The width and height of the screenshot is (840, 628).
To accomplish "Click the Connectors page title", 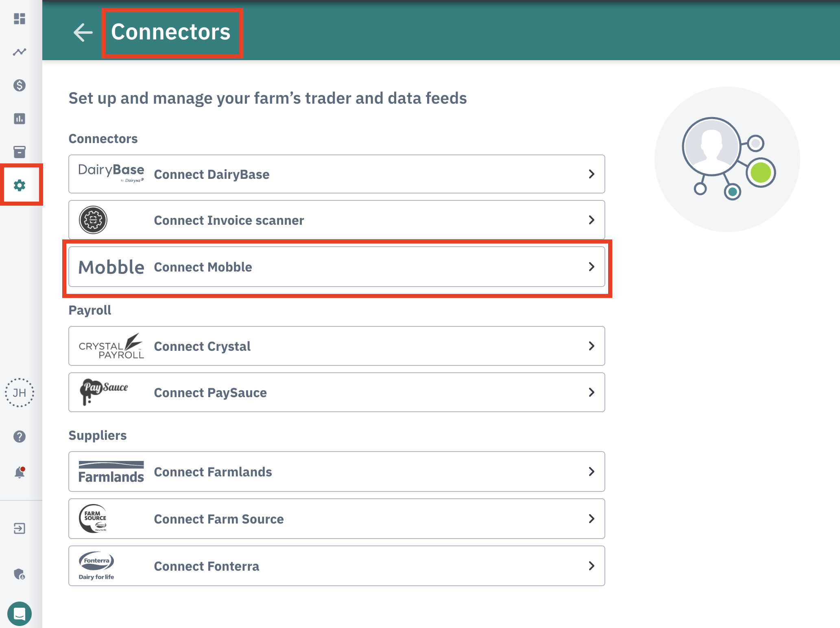I will (x=171, y=32).
